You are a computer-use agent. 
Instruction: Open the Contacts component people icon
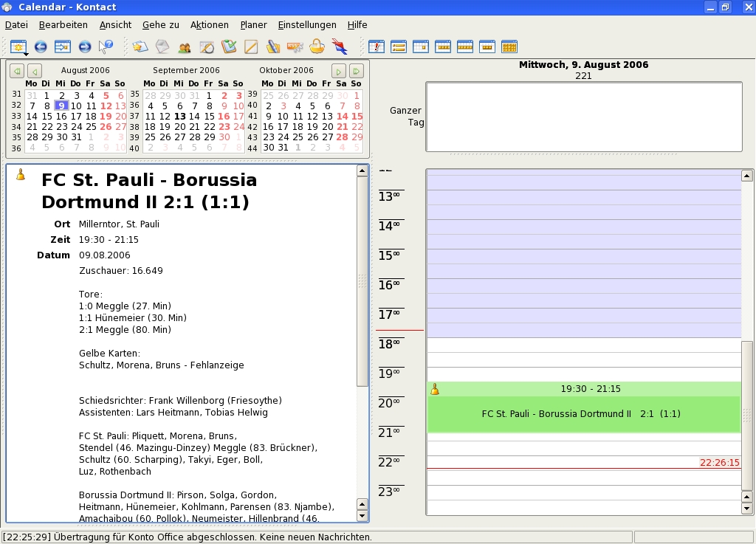(x=184, y=47)
